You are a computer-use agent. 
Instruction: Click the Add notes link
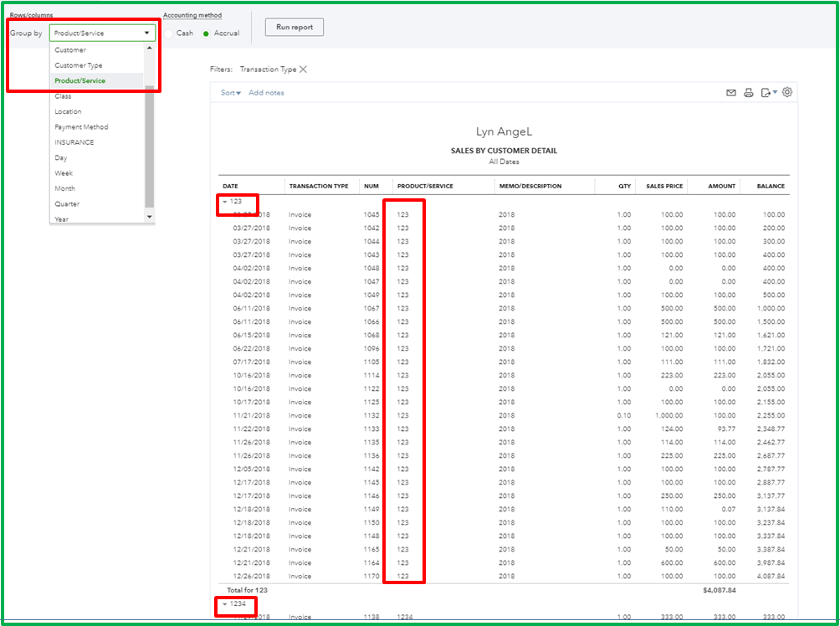266,93
